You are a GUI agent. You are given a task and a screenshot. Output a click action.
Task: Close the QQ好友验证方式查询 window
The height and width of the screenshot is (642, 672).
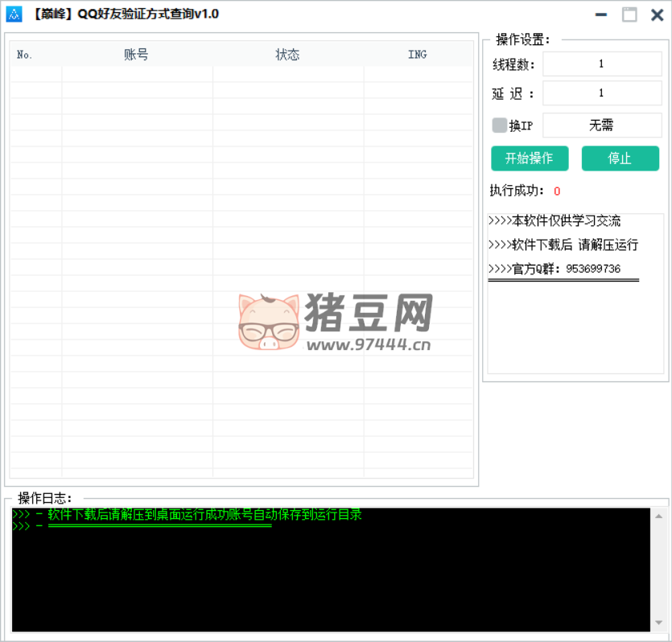657,14
